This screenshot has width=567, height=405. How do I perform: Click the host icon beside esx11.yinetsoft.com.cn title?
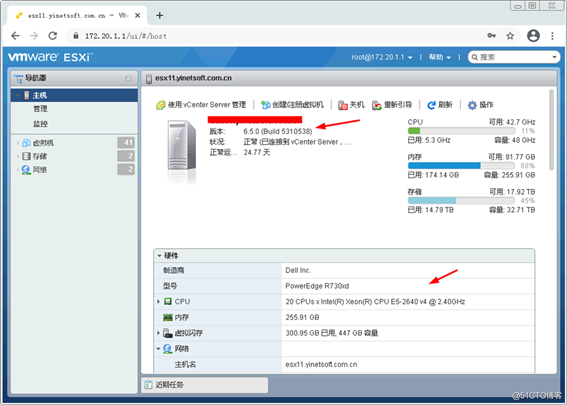tap(149, 78)
